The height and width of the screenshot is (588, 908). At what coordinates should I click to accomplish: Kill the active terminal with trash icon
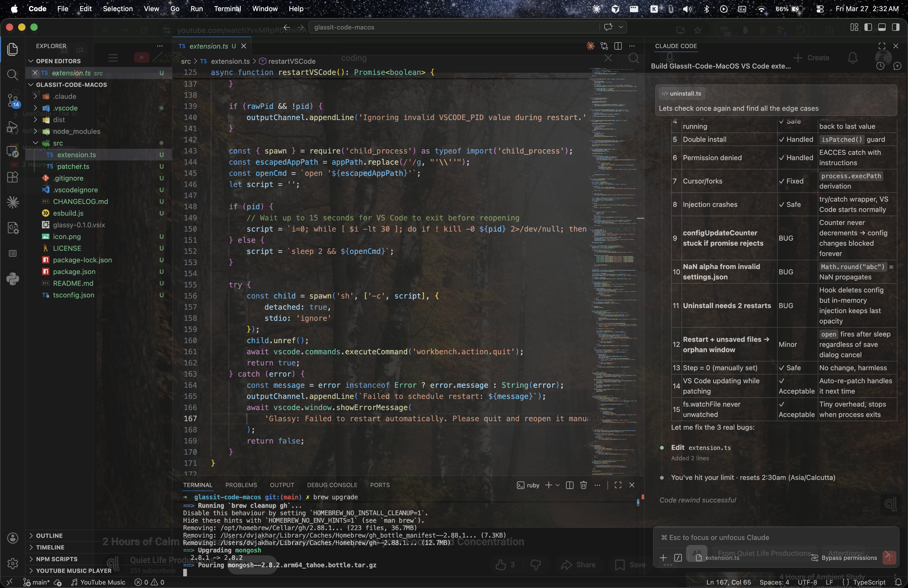pyautogui.click(x=583, y=485)
